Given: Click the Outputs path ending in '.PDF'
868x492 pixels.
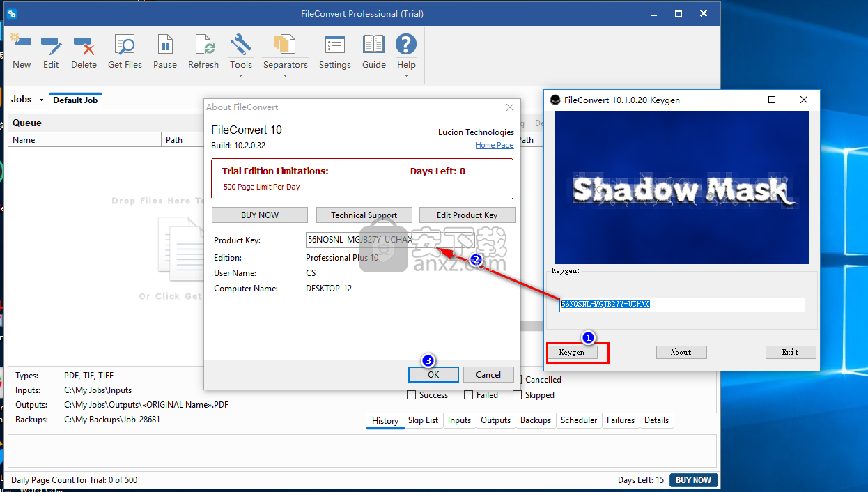Looking at the screenshot, I should point(146,405).
